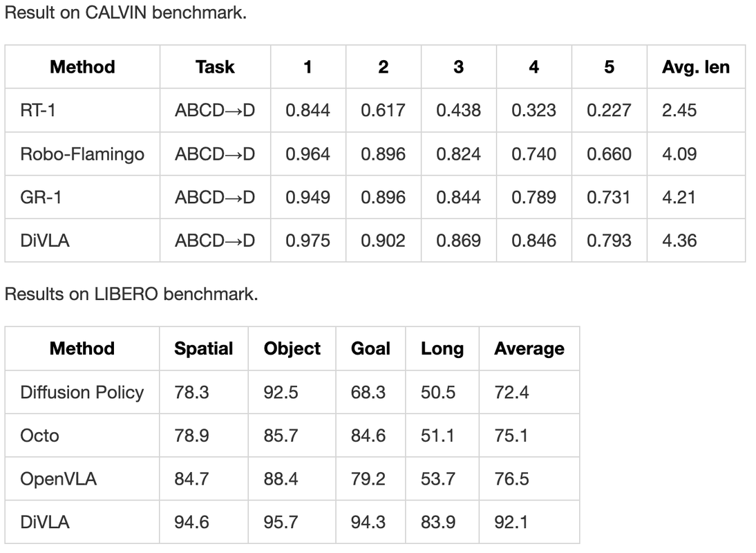
Task: Click the Octo method cell
Action: [40, 435]
